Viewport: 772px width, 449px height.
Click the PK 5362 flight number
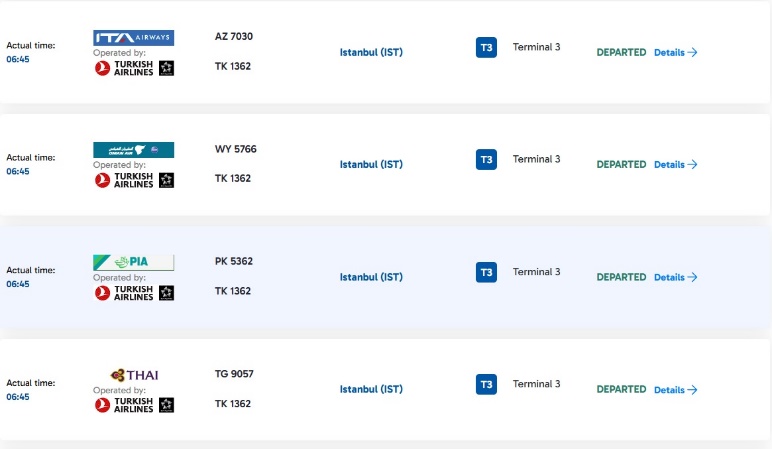coord(234,262)
